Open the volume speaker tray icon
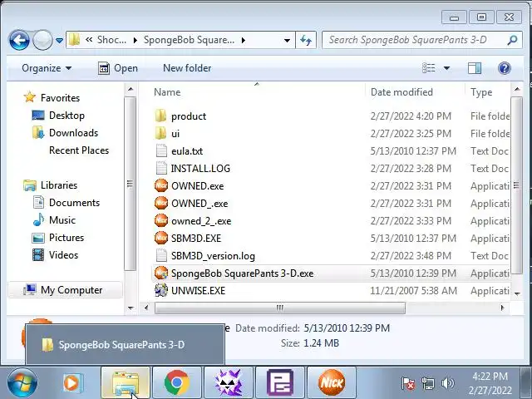 pos(447,384)
